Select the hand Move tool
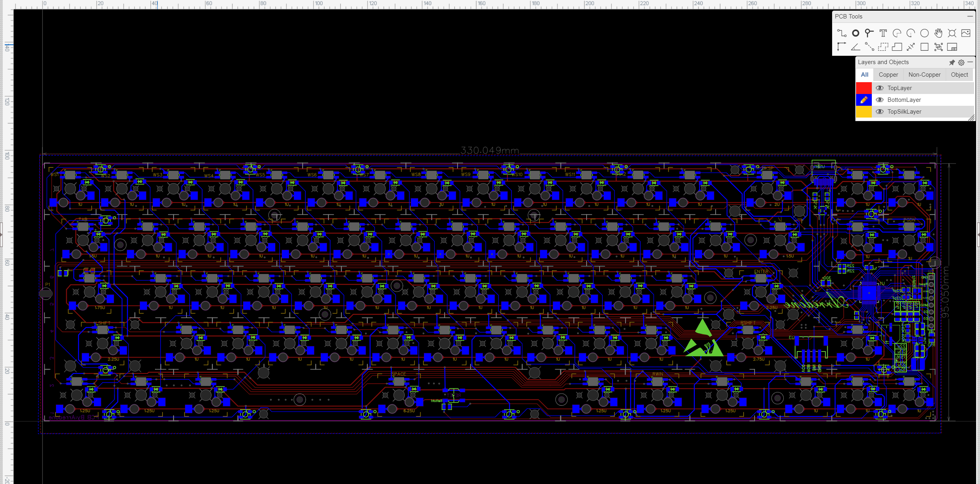Image resolution: width=980 pixels, height=484 pixels. click(938, 33)
